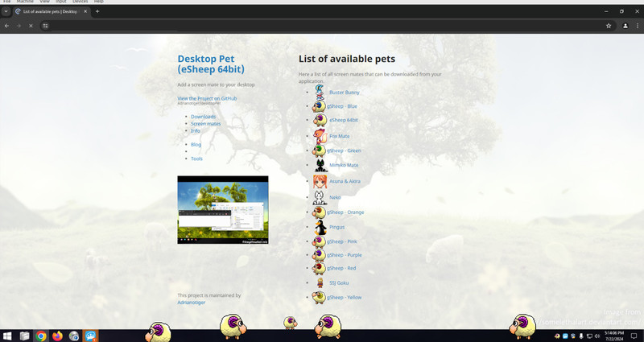Open the VirtualBox Machine menu
This screenshot has width=644, height=342.
pos(25,2)
